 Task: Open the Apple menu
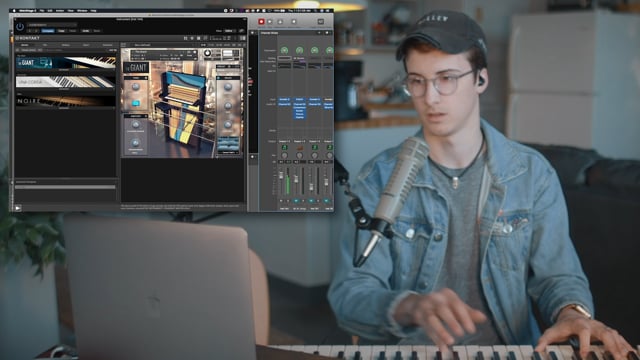(x=14, y=11)
